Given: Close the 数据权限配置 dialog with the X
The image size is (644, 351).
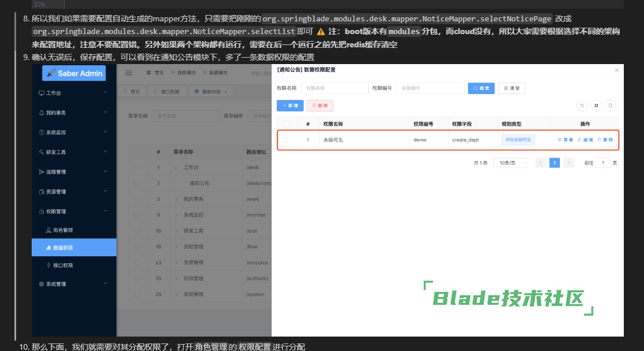Looking at the screenshot, I should tap(616, 70).
